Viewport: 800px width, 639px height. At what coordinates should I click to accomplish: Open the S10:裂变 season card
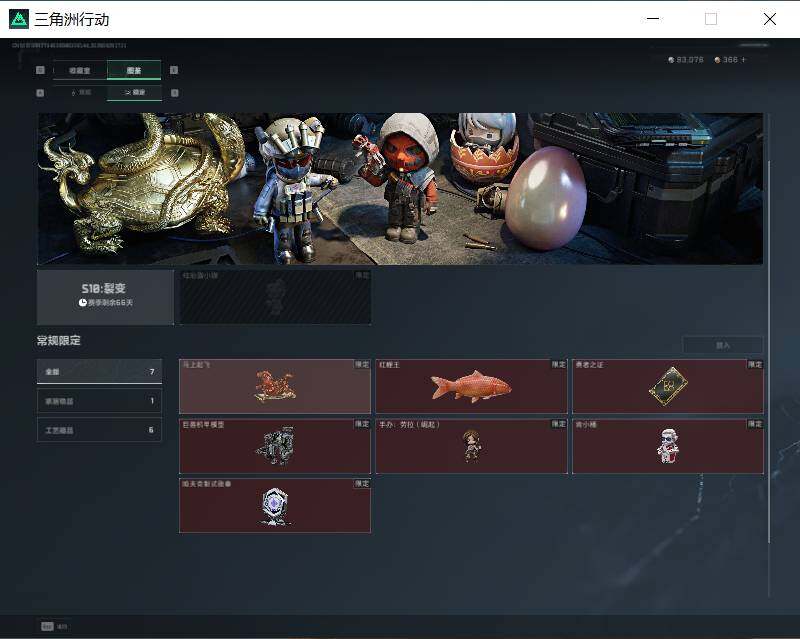point(105,297)
